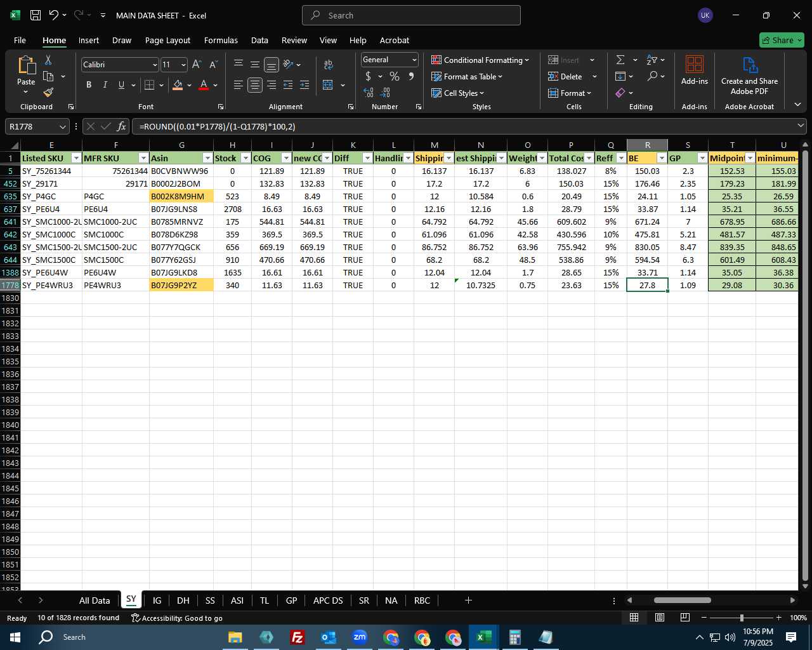Click the Format Painter brush icon
Screen dimensions: 812x650
pyautogui.click(x=48, y=92)
